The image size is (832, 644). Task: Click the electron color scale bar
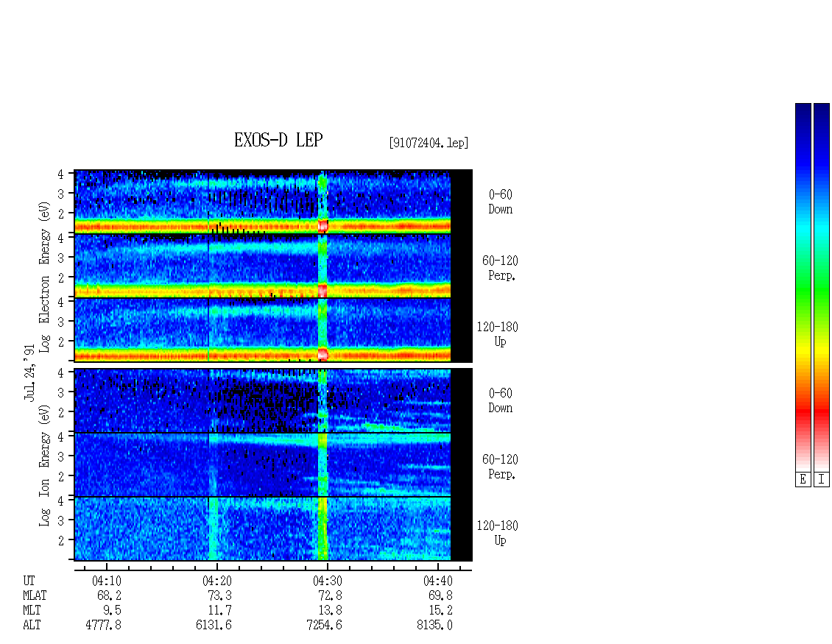pyautogui.click(x=803, y=287)
